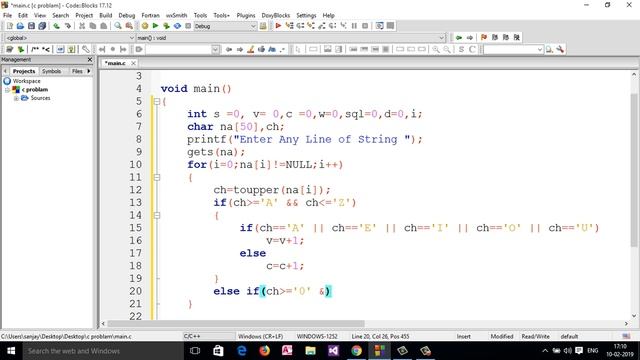The image size is (640, 360).
Task: Open the main() : void function dropdown
Action: (441, 38)
